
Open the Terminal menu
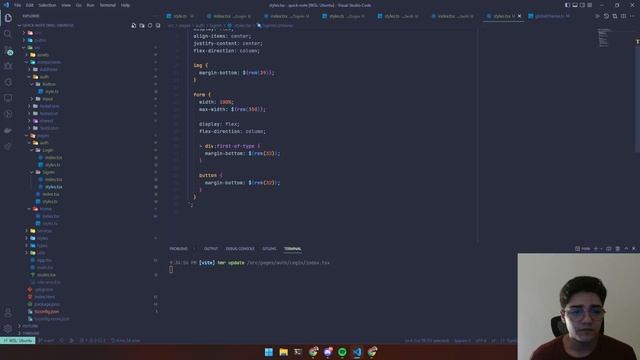coord(108,5)
